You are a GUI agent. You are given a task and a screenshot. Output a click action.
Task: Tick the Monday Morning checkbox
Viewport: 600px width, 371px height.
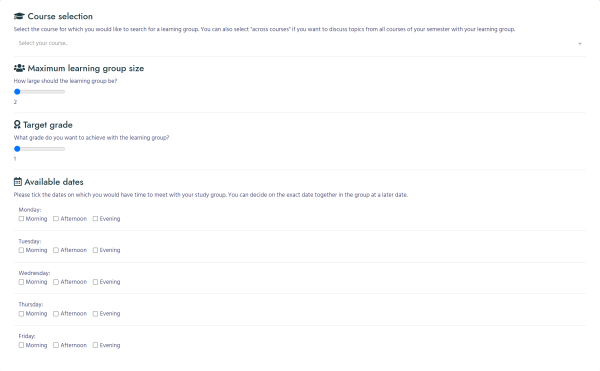click(x=21, y=219)
